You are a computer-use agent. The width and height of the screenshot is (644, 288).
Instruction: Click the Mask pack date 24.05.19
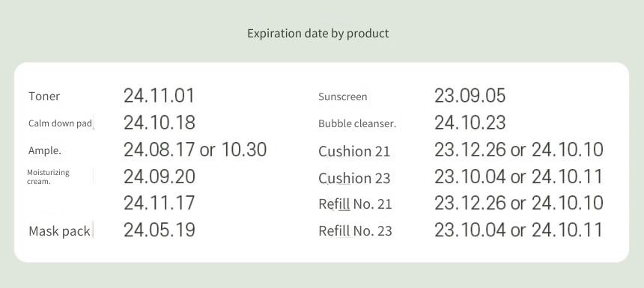160,230
